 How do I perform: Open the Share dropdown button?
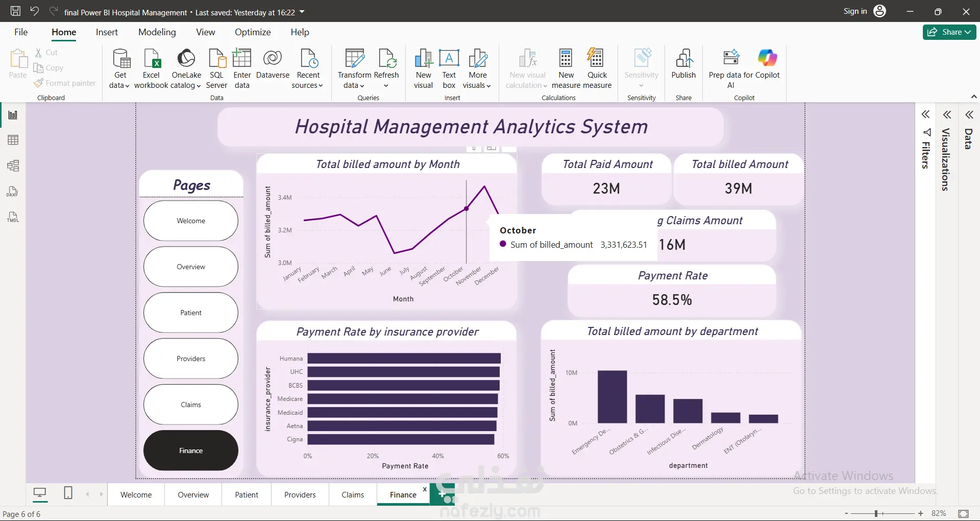(x=949, y=32)
